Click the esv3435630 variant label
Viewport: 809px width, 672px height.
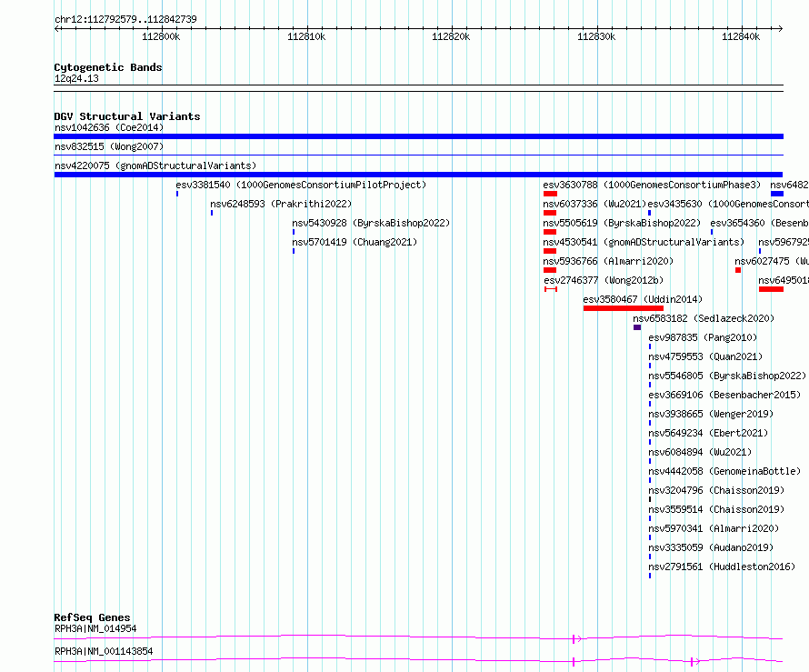coord(728,204)
